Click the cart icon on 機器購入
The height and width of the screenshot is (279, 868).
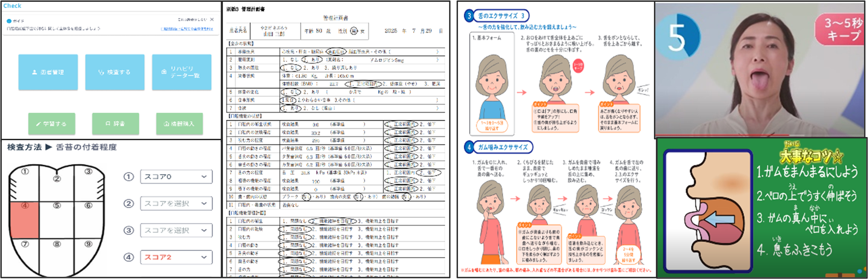[x=166, y=124]
